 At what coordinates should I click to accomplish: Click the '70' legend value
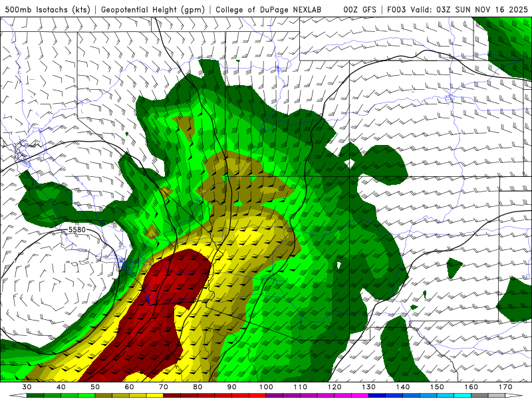pos(164,387)
